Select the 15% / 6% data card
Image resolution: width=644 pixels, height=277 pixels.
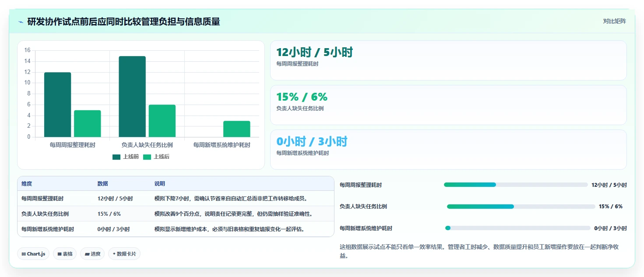[x=448, y=105]
